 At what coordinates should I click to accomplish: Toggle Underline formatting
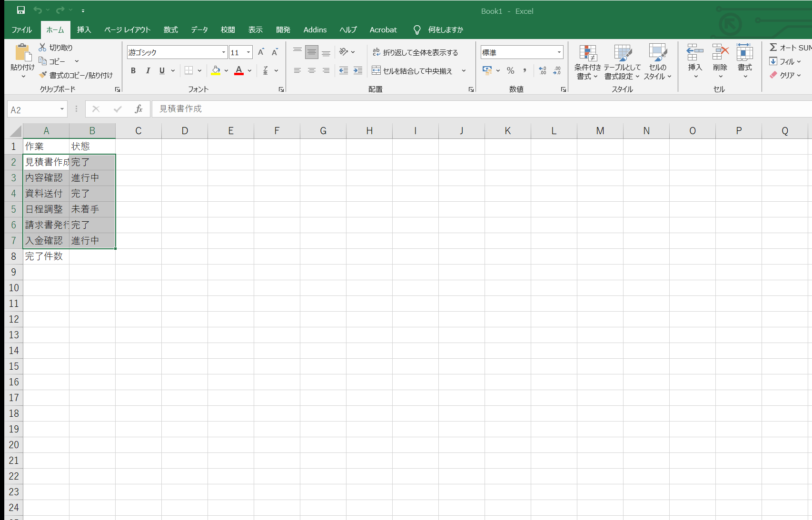click(x=162, y=70)
